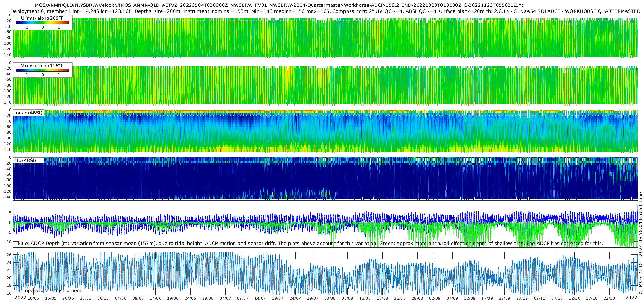The width and height of the screenshot is (644, 304).
Task: Click the '15/05' date tick label
Action: tap(51, 298)
